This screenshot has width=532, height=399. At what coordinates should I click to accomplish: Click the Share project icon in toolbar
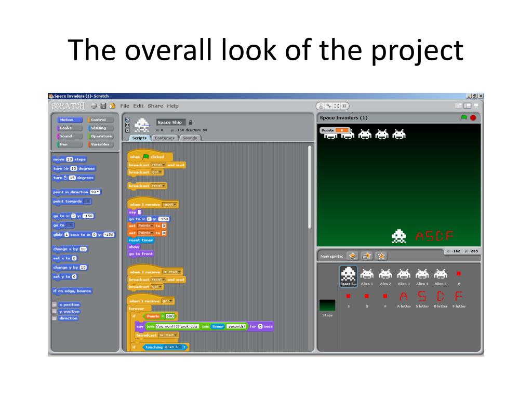click(112, 106)
